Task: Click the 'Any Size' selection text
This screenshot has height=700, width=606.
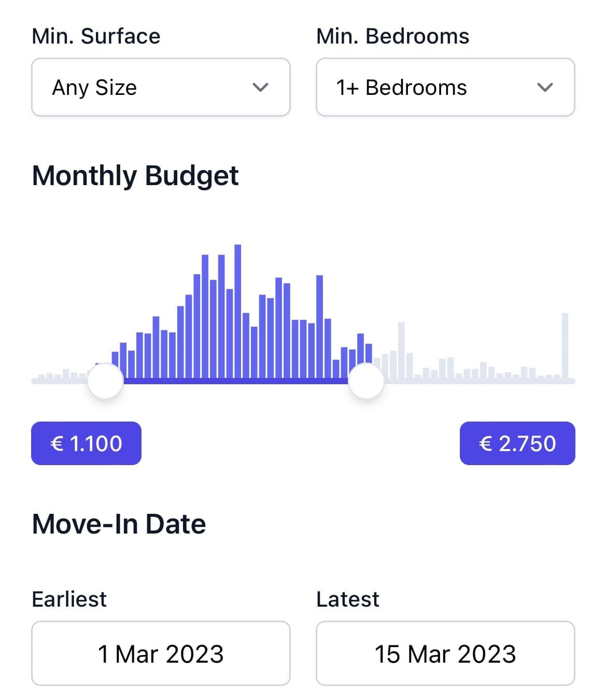Action: tap(94, 88)
